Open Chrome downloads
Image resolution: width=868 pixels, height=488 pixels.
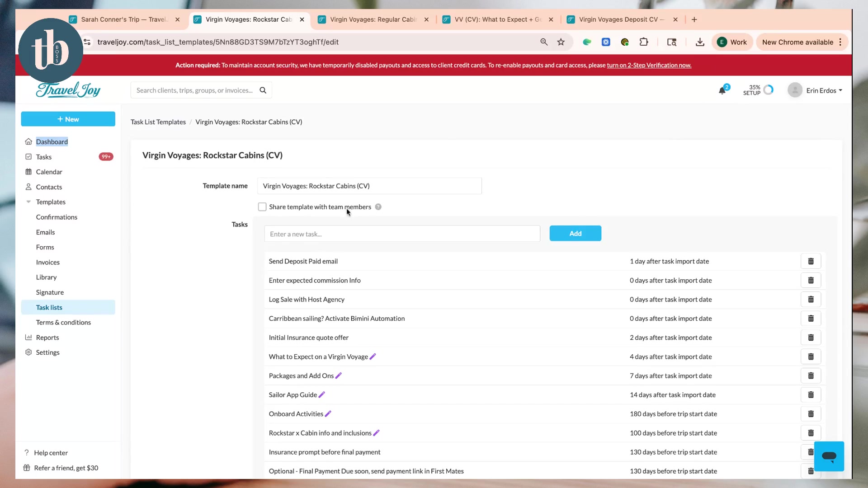click(x=700, y=42)
